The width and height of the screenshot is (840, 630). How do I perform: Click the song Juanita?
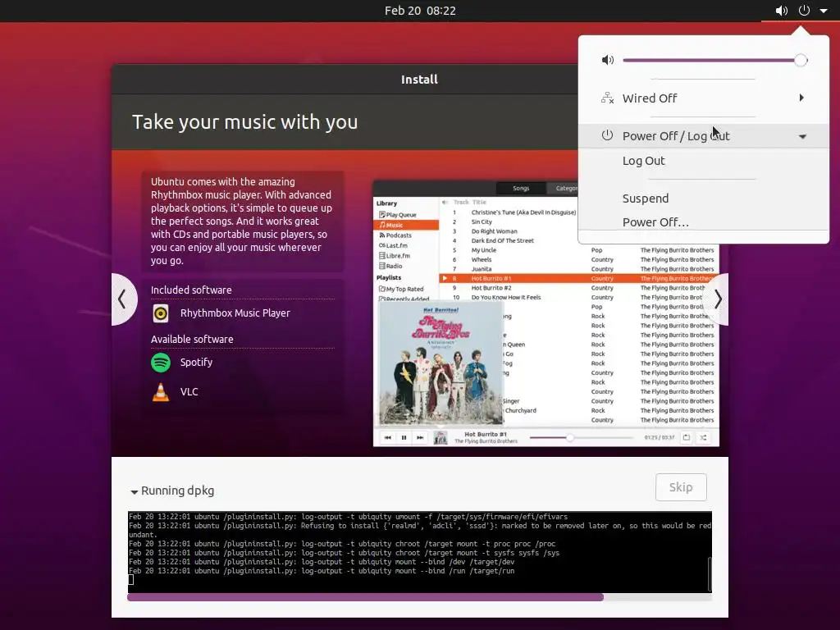pyautogui.click(x=481, y=269)
